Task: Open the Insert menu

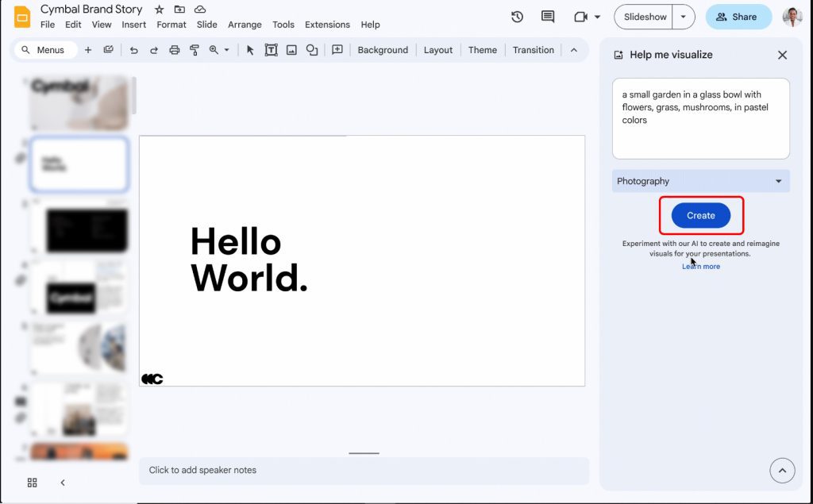Action: pos(133,25)
